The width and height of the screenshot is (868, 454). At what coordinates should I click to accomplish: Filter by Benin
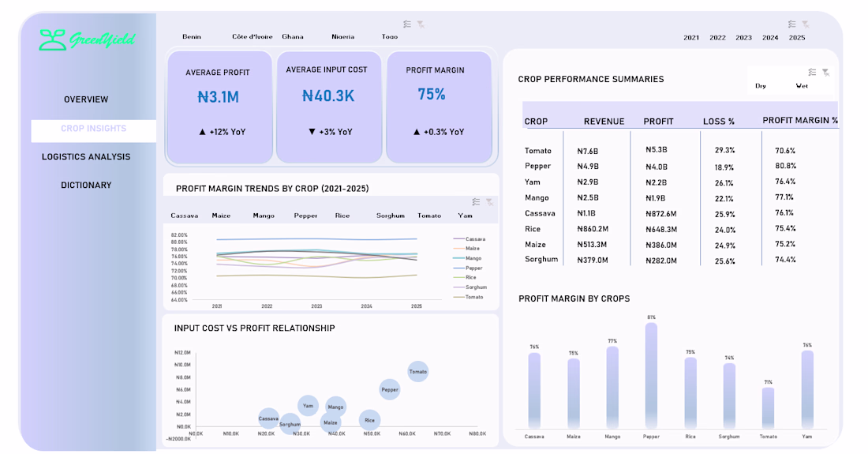point(192,36)
